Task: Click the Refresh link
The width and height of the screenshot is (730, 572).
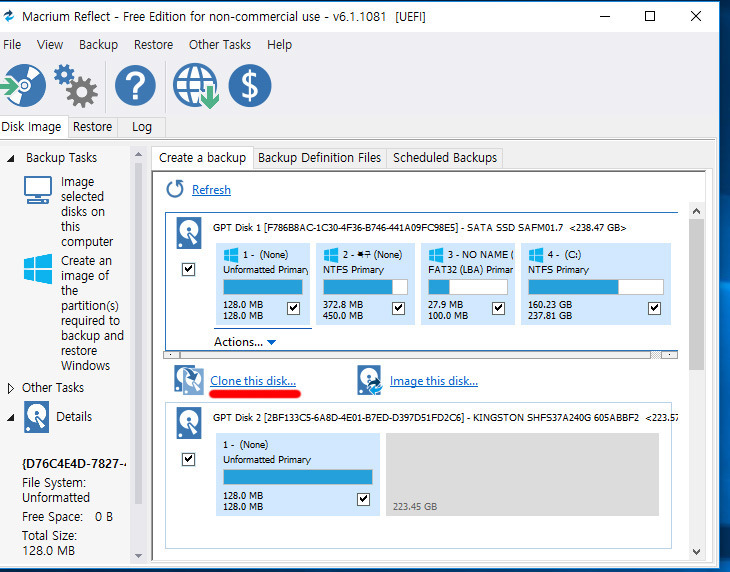Action: 211,190
